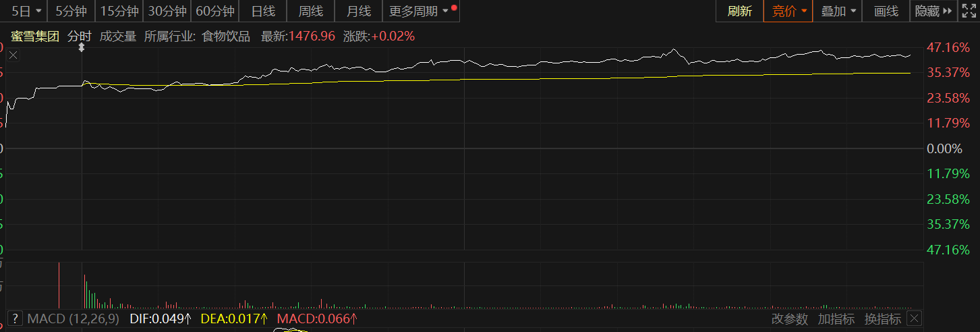Click the vertical resize handle near 分时

click(x=82, y=48)
